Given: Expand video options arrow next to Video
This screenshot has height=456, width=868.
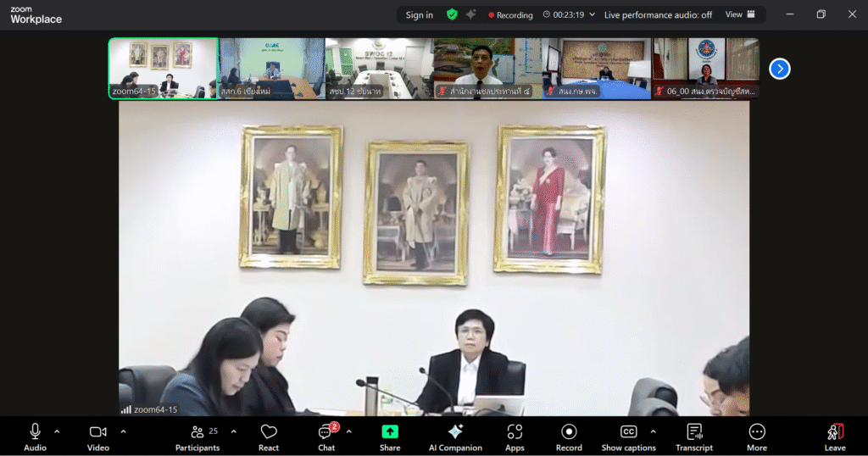Looking at the screenshot, I should [123, 431].
